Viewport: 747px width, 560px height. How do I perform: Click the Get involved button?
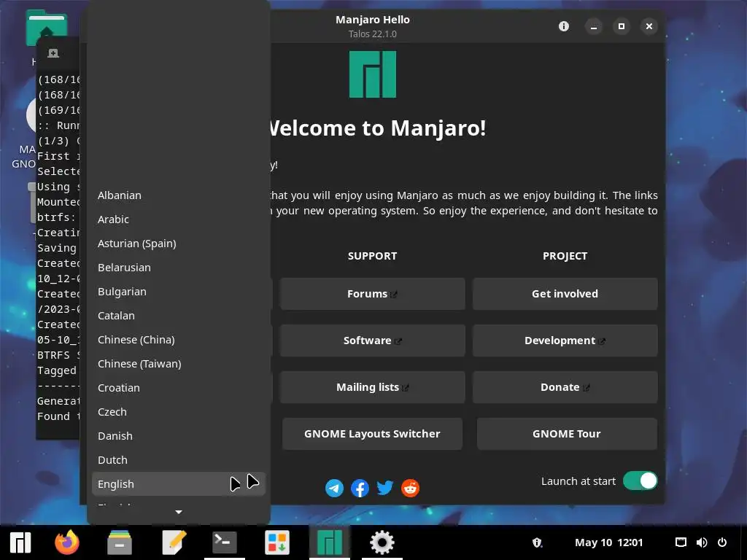tap(565, 294)
